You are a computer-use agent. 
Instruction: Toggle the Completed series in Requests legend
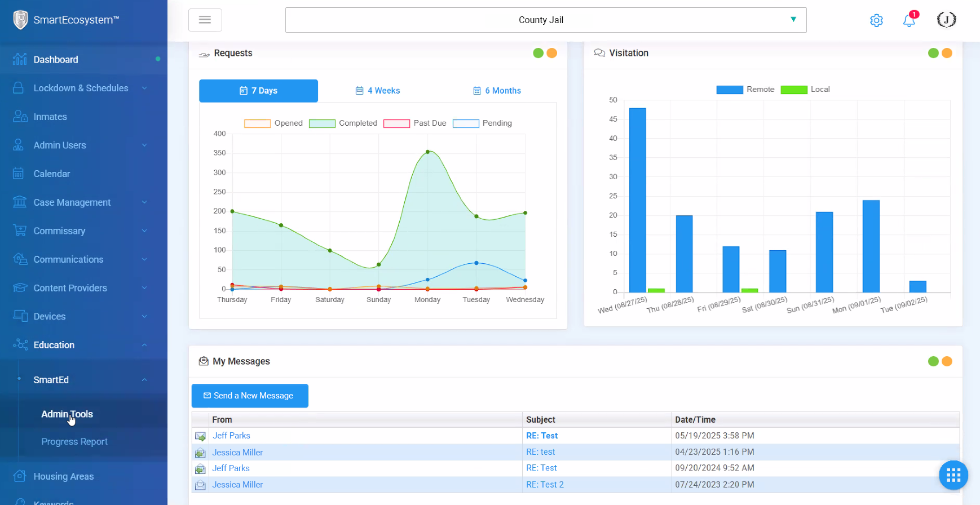(343, 123)
